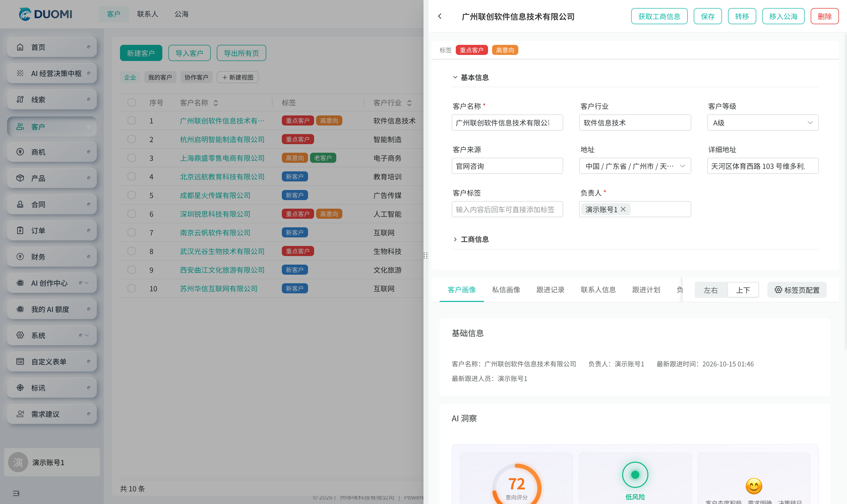Click the 新建客户 button
Image resolution: width=847 pixels, height=504 pixels.
141,53
